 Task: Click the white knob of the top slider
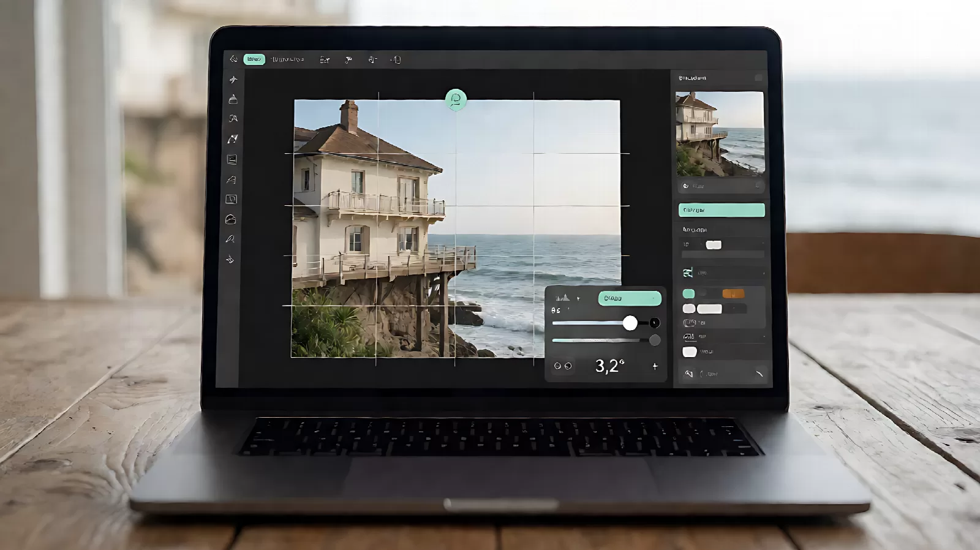pos(630,323)
